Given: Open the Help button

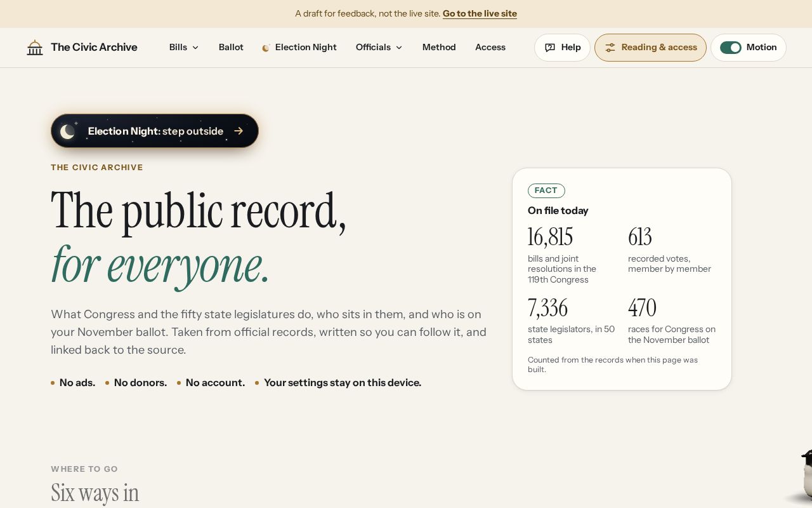Looking at the screenshot, I should [x=562, y=48].
